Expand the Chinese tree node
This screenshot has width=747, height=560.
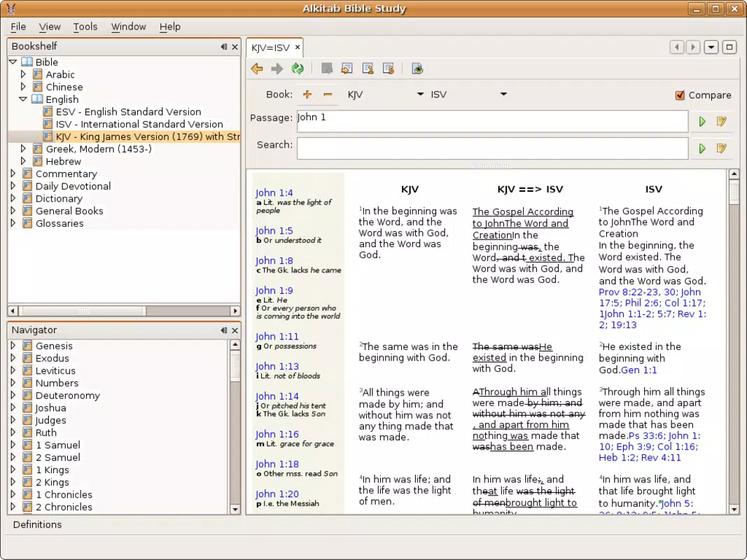pos(23,87)
